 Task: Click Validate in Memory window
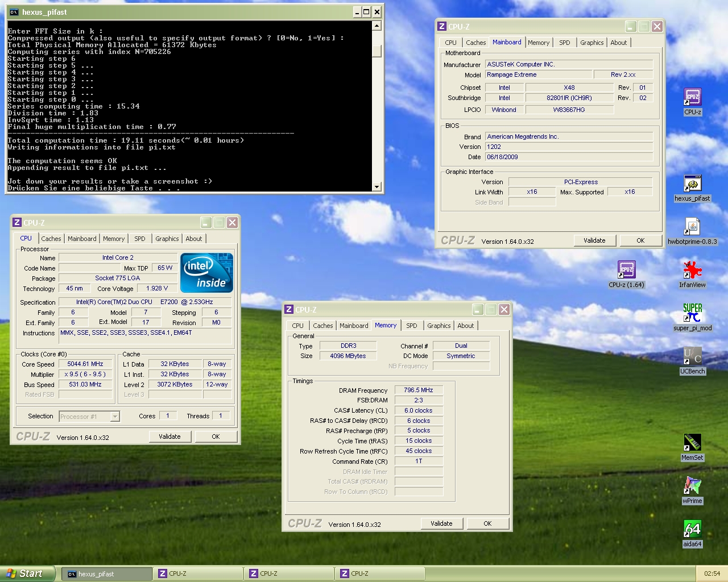441,523
